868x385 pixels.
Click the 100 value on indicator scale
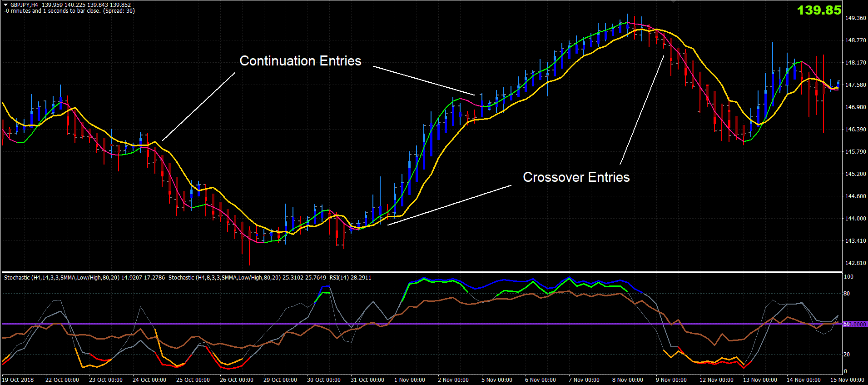848,277
